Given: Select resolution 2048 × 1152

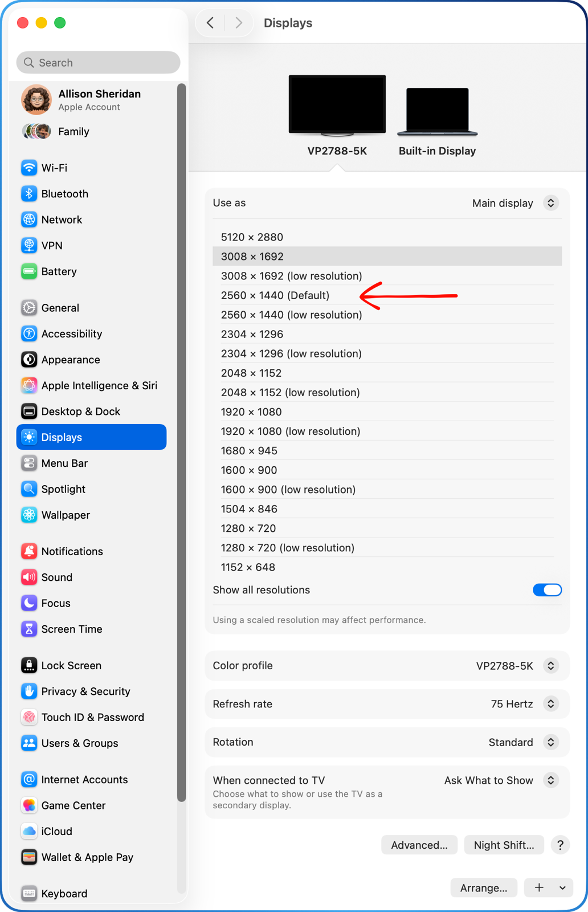Looking at the screenshot, I should pyautogui.click(x=387, y=373).
